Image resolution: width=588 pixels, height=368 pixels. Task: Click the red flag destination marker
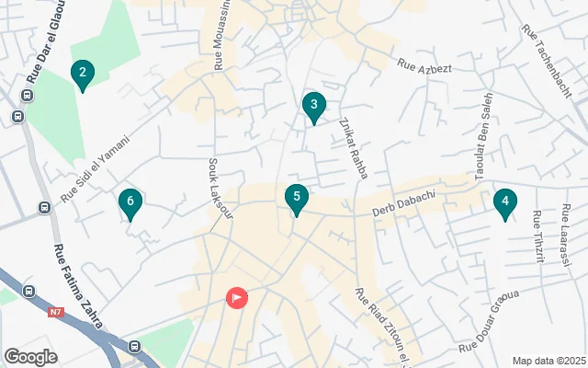(237, 298)
